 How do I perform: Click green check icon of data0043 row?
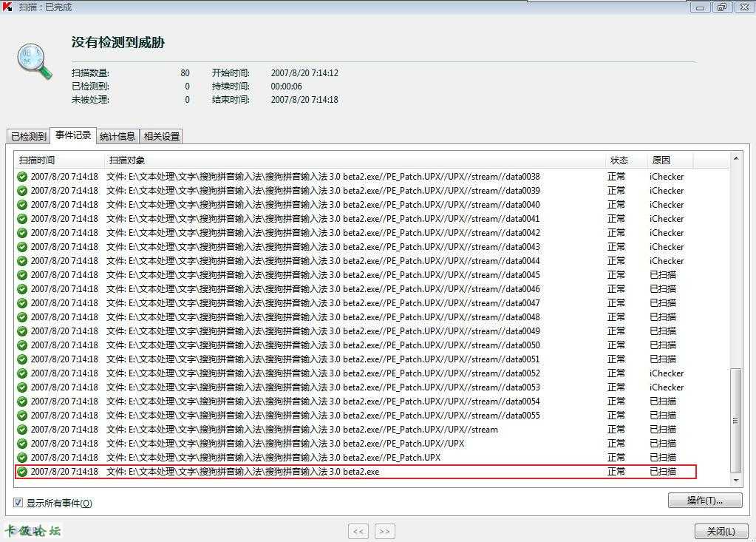22,247
